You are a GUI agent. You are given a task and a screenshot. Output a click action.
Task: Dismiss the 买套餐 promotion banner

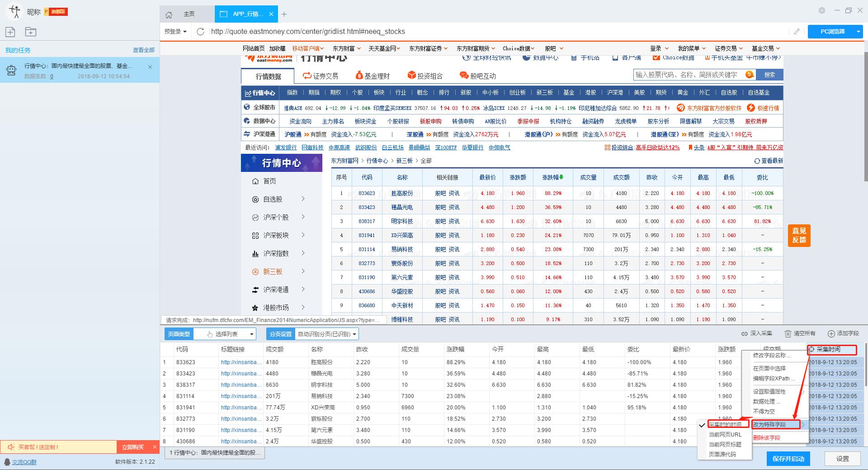(x=155, y=447)
